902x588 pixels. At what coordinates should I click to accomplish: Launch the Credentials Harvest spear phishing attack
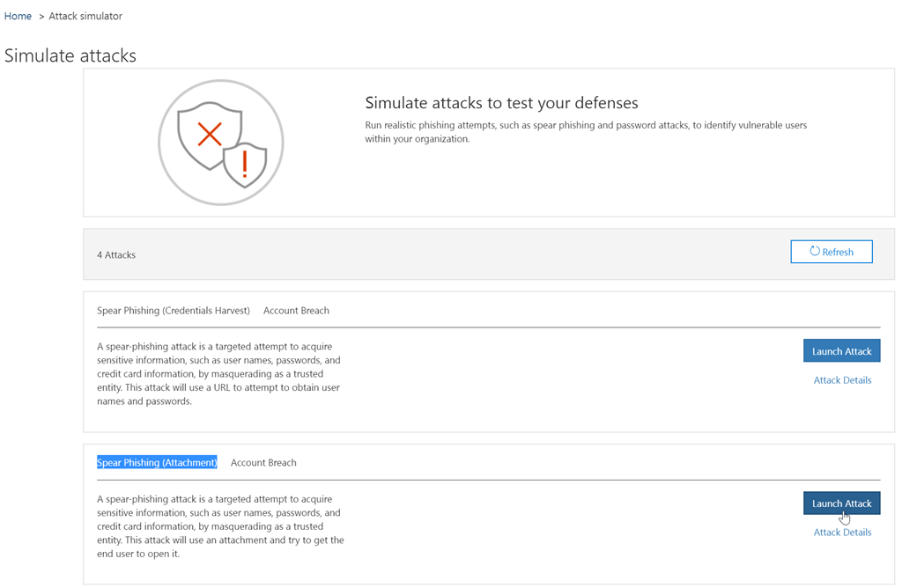[841, 351]
